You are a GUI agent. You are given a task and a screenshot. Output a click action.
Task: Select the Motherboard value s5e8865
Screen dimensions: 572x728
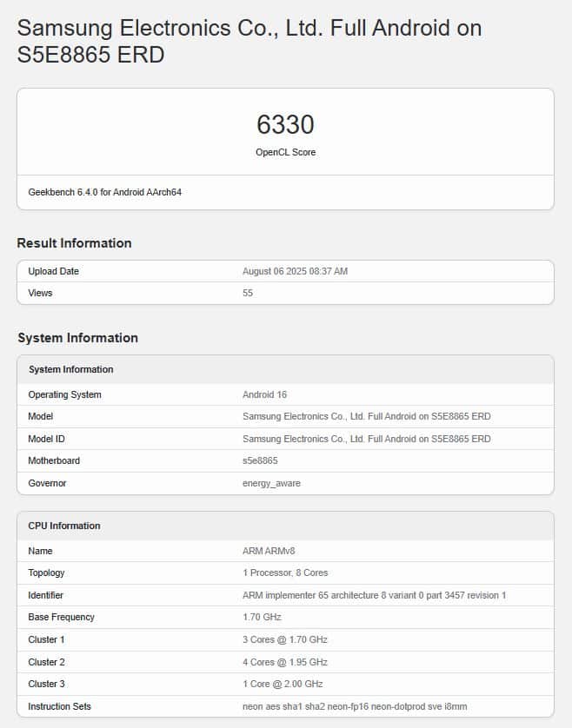click(x=260, y=460)
